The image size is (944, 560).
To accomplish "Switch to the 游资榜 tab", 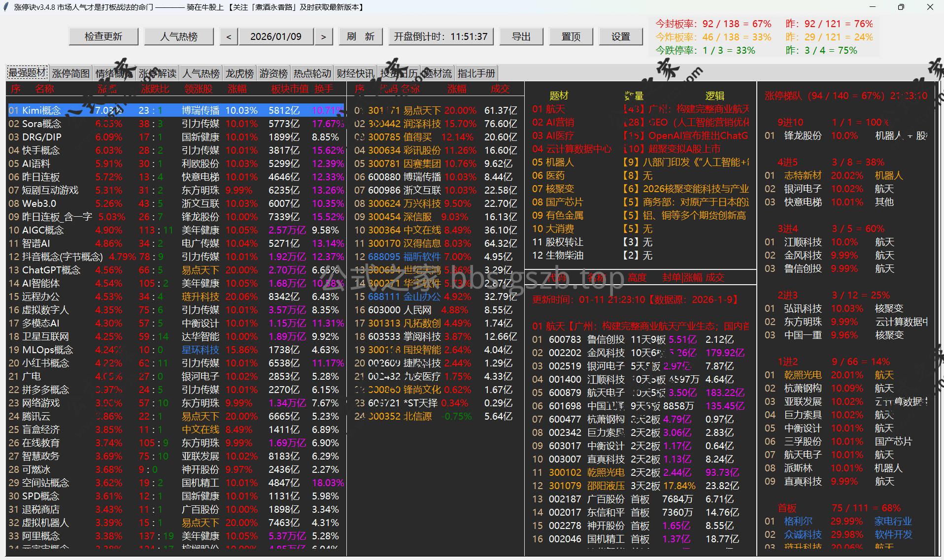I will (273, 73).
